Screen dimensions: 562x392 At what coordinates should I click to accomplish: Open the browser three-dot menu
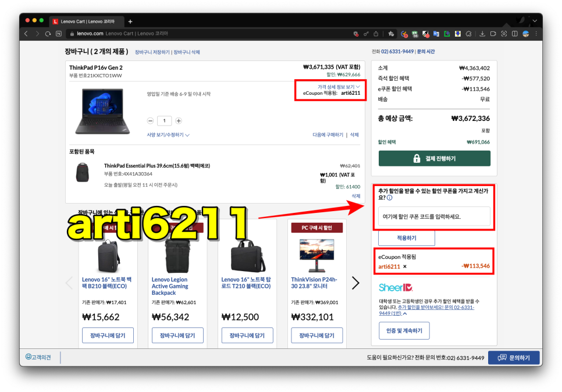click(536, 34)
